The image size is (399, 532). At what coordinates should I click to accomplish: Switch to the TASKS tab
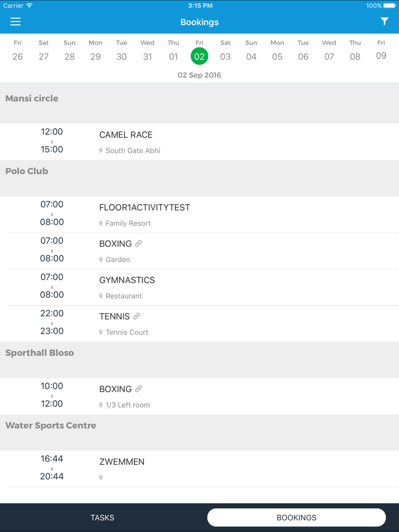[103, 518]
